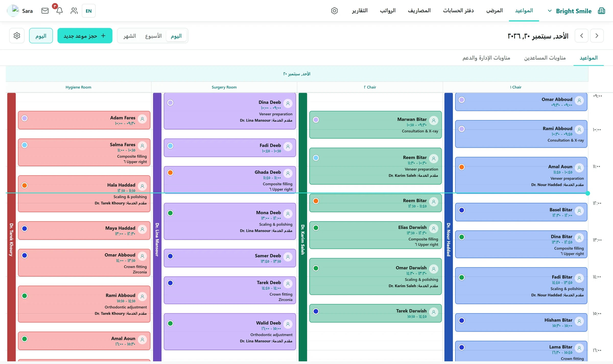Click the Dr. Nour Haddad blue column bar
This screenshot has height=364, width=613.
[x=449, y=227]
